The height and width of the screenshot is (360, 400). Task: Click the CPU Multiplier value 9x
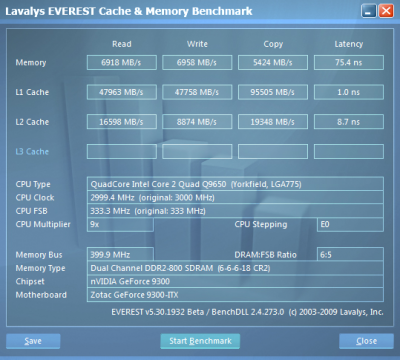click(x=120, y=224)
